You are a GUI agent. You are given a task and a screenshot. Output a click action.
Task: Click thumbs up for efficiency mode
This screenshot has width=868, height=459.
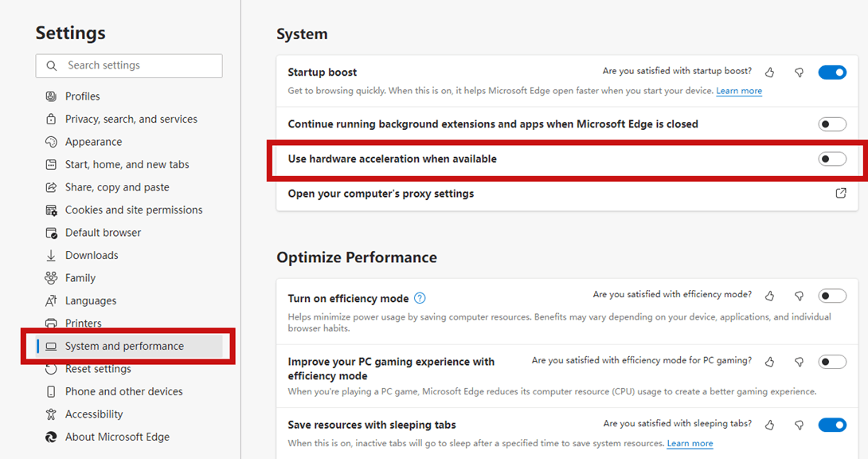pyautogui.click(x=769, y=296)
